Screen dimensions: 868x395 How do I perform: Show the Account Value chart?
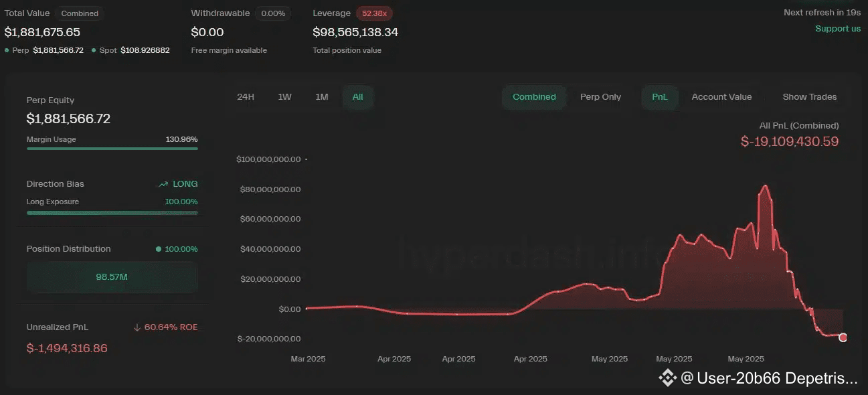pos(721,97)
